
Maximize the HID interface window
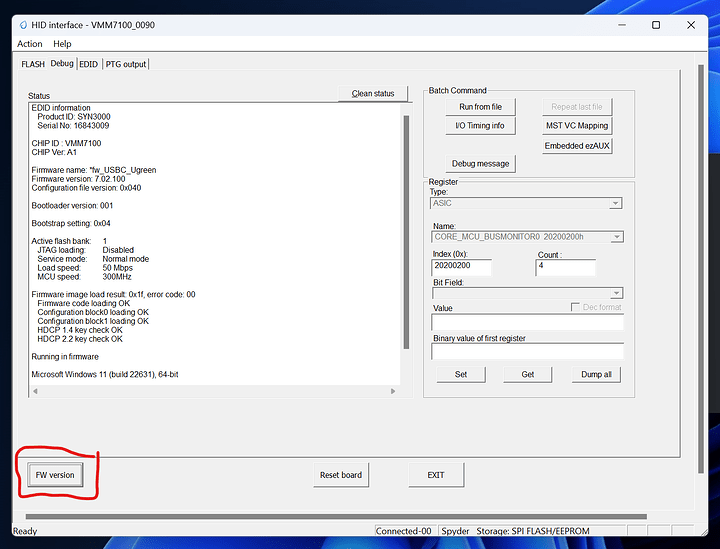coord(656,25)
